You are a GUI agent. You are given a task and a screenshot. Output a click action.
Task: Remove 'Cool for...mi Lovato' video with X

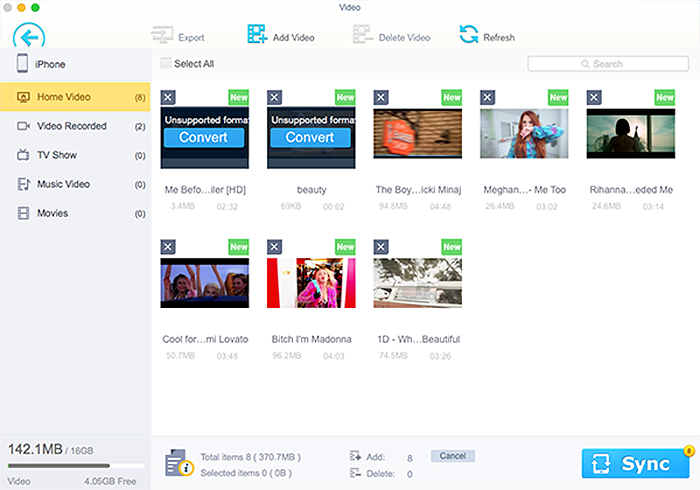click(x=168, y=247)
